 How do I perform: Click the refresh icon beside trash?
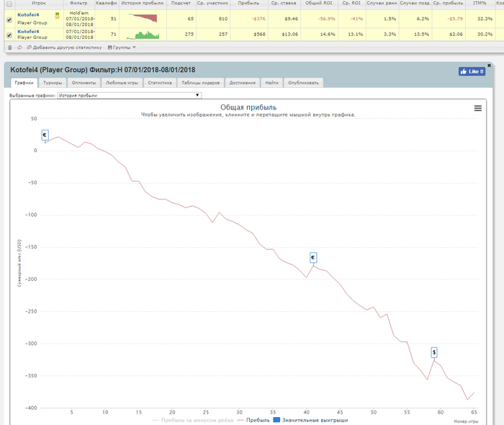(19, 48)
